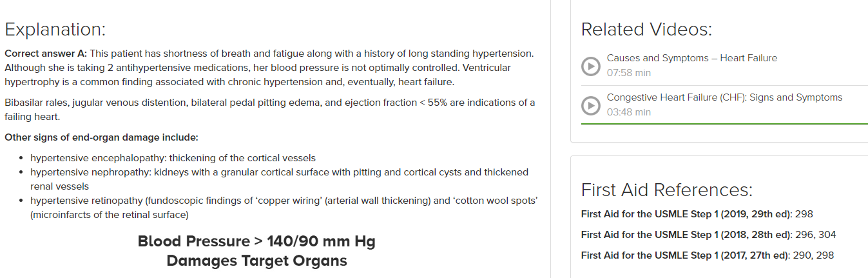Play the Congestive Heart Failure video icon

pyautogui.click(x=590, y=105)
